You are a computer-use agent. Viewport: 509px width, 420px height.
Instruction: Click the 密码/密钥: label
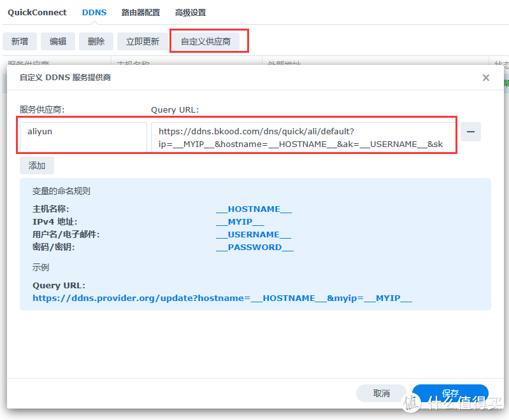coord(54,247)
